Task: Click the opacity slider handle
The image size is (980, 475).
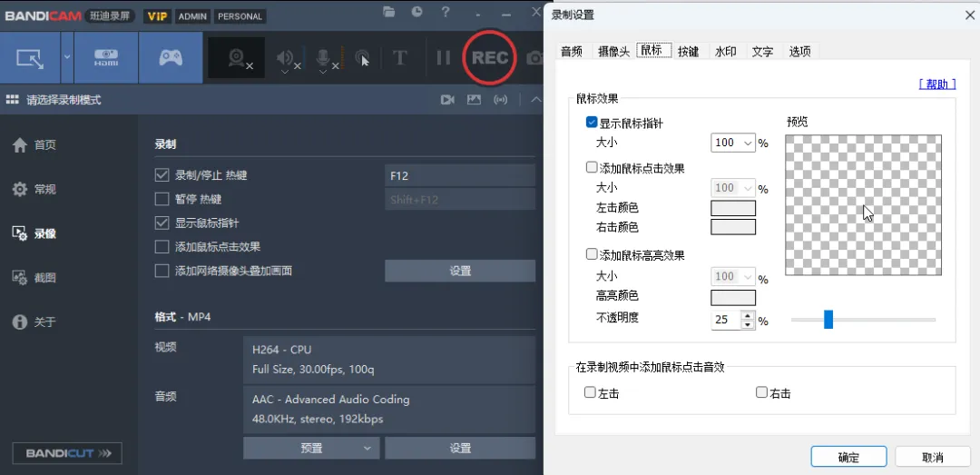Action: tap(828, 319)
